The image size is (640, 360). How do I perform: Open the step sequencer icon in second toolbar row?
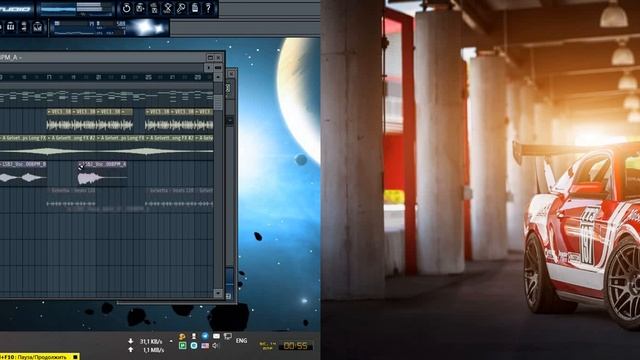coord(11,27)
